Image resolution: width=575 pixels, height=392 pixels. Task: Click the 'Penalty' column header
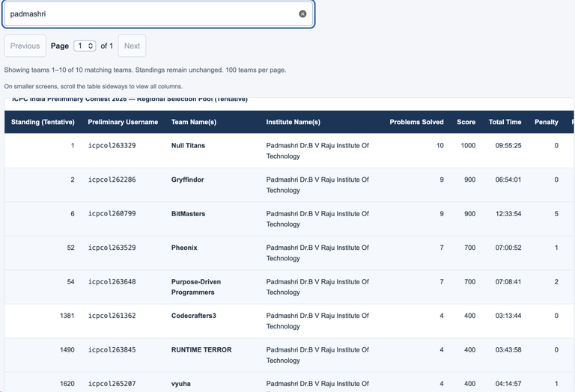pos(547,122)
